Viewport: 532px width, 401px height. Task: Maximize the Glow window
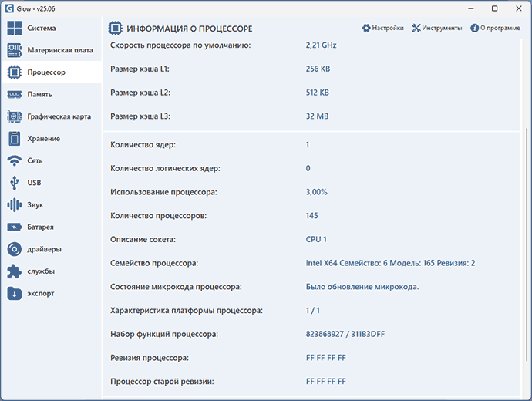(495, 8)
